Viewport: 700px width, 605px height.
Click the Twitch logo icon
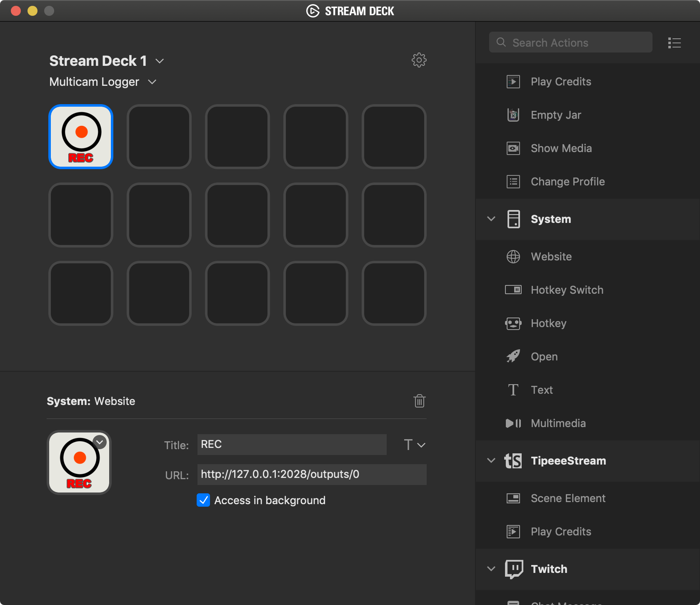(514, 569)
